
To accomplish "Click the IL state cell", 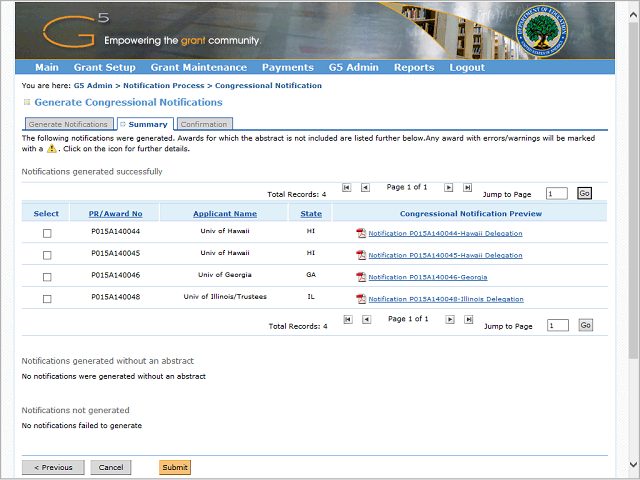I will coord(311,297).
